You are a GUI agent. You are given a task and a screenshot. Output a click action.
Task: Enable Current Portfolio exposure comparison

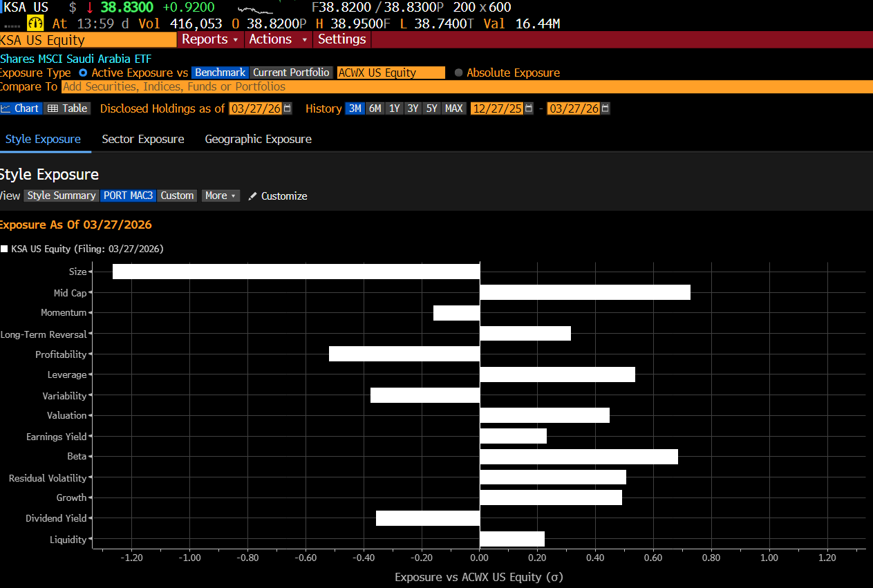click(x=290, y=72)
